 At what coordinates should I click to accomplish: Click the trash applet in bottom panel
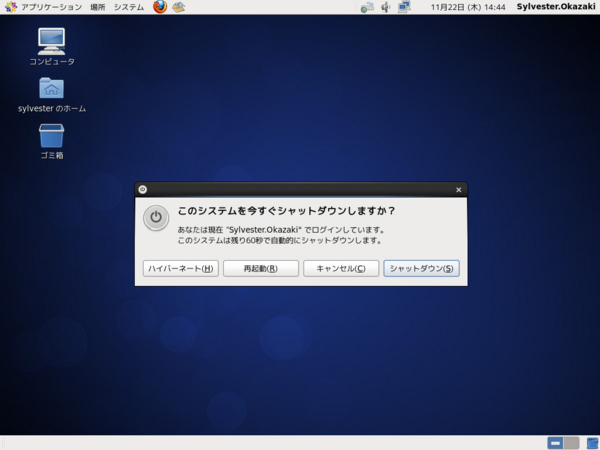[x=592, y=443]
